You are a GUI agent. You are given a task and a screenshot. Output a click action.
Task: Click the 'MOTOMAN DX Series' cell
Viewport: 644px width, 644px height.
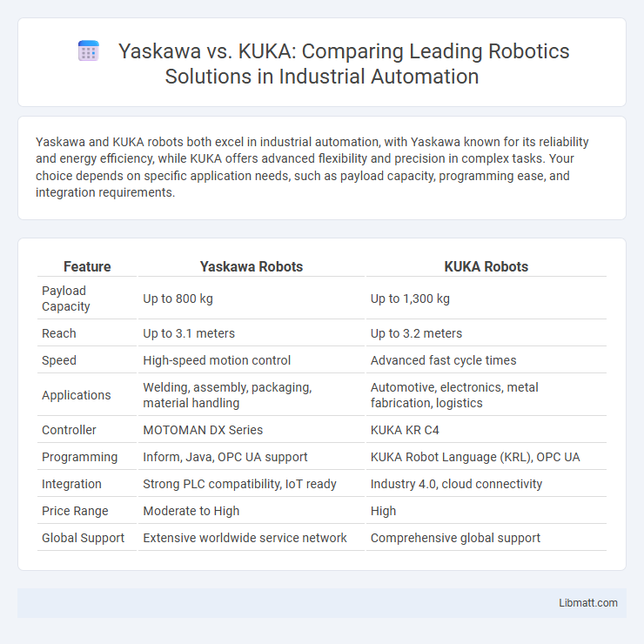252,430
